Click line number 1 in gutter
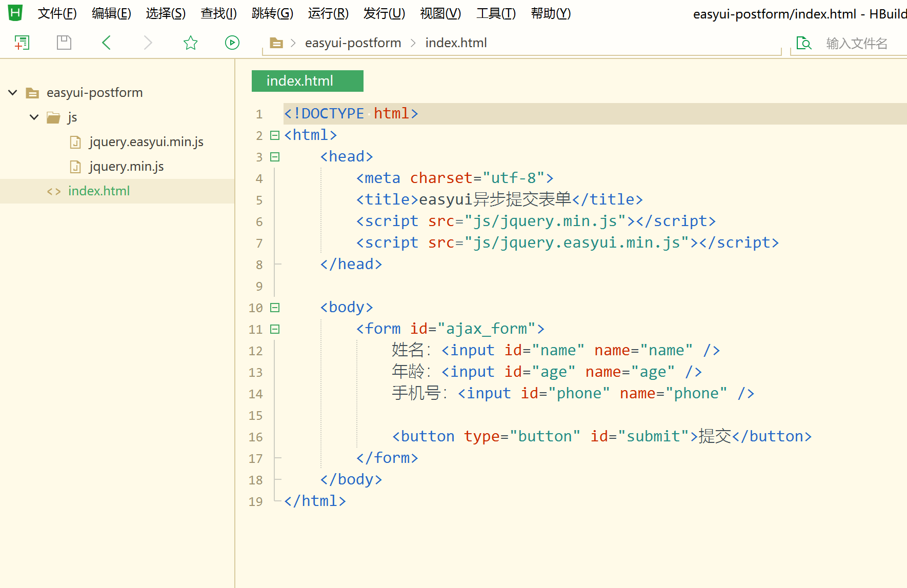Screen dimensions: 907x588 point(259,114)
